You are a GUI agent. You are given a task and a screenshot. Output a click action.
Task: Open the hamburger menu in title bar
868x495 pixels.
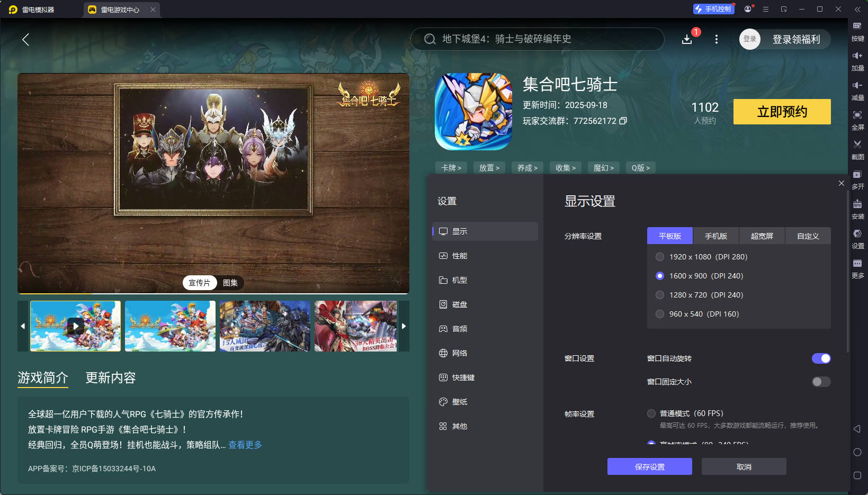766,9
